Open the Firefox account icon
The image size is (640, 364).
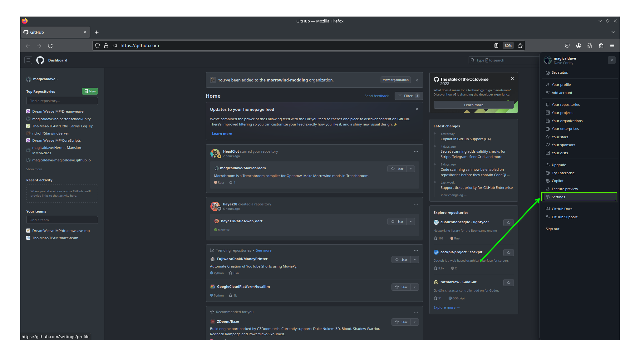pyautogui.click(x=578, y=46)
